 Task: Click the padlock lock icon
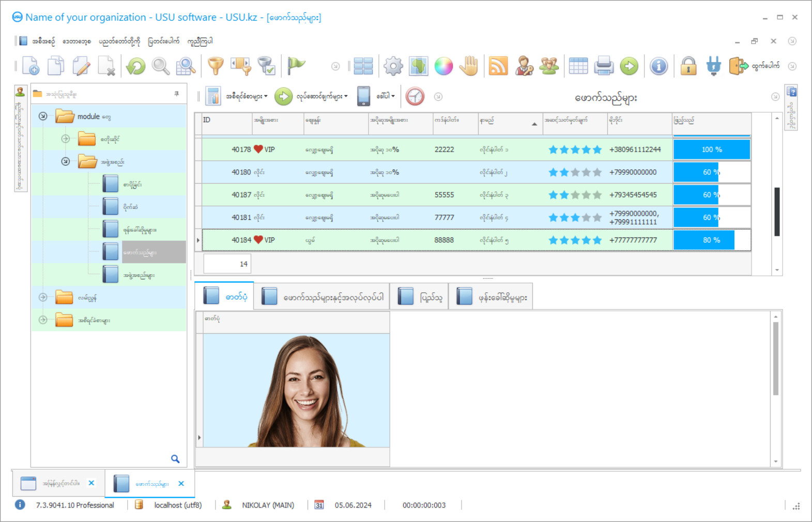[688, 66]
